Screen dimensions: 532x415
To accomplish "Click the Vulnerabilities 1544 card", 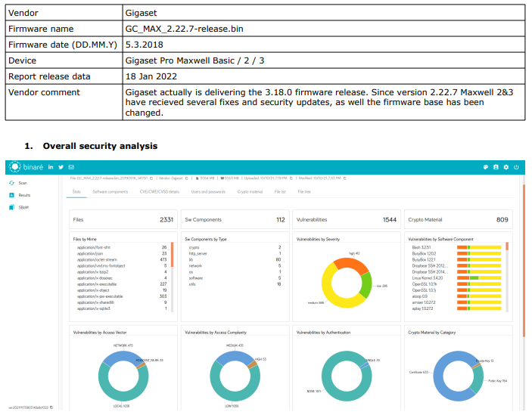I will [347, 219].
